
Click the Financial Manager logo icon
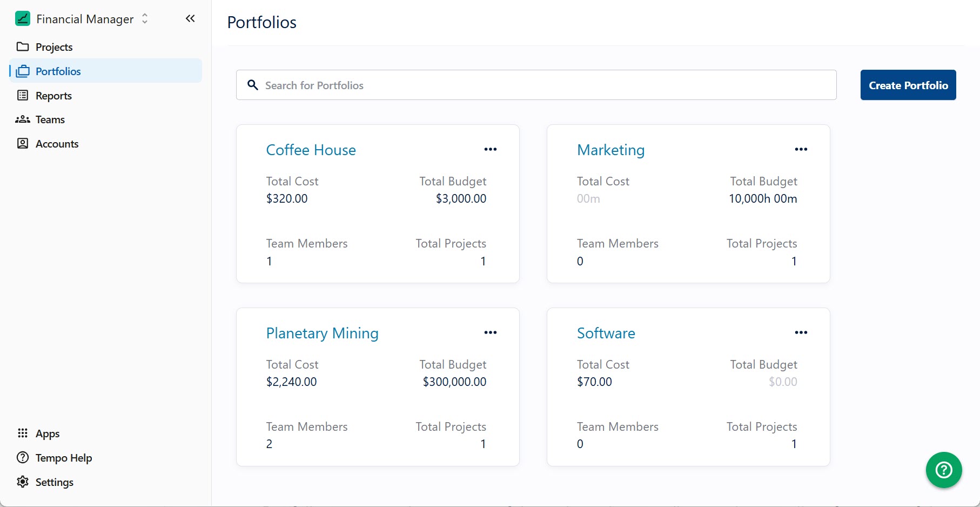pos(23,19)
